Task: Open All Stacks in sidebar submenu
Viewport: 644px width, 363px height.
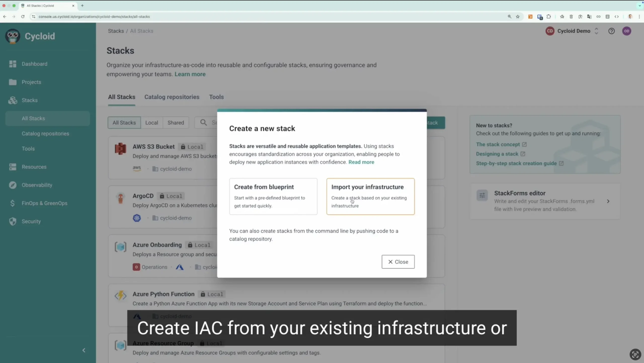Action: 48,118
